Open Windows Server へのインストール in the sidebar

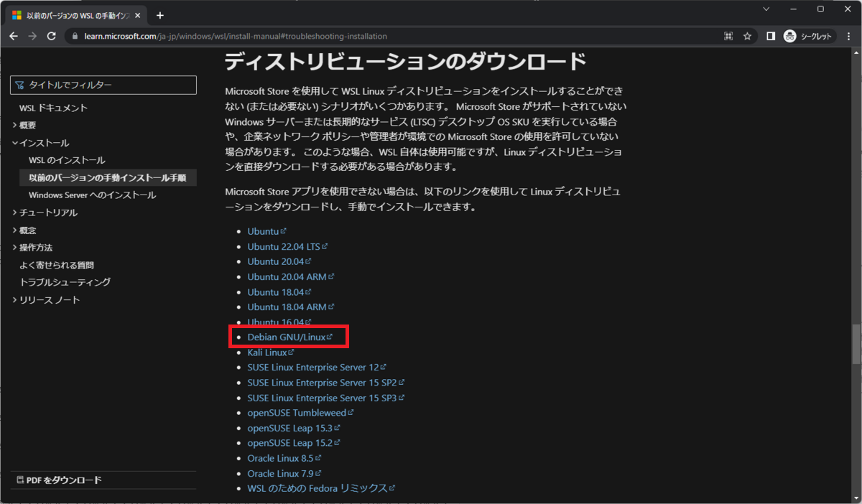(92, 195)
